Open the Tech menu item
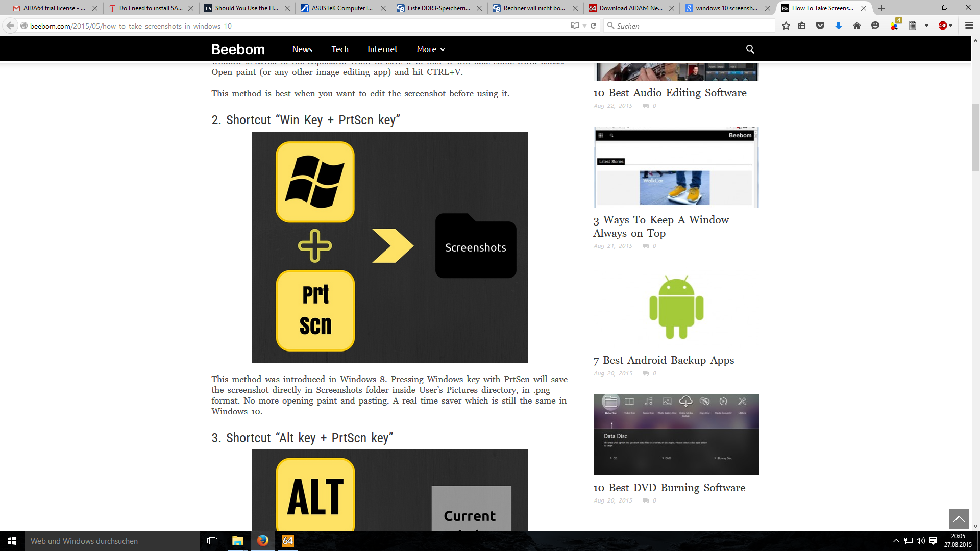The image size is (980, 551). 340,49
